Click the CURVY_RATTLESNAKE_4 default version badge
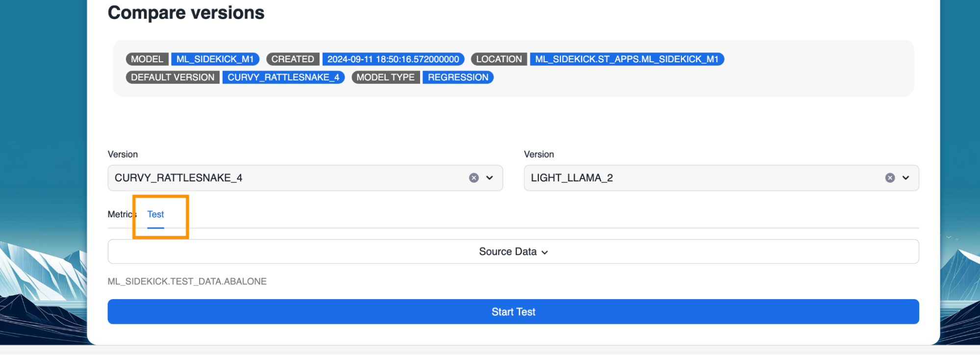The height and width of the screenshot is (355, 980). pos(283,77)
